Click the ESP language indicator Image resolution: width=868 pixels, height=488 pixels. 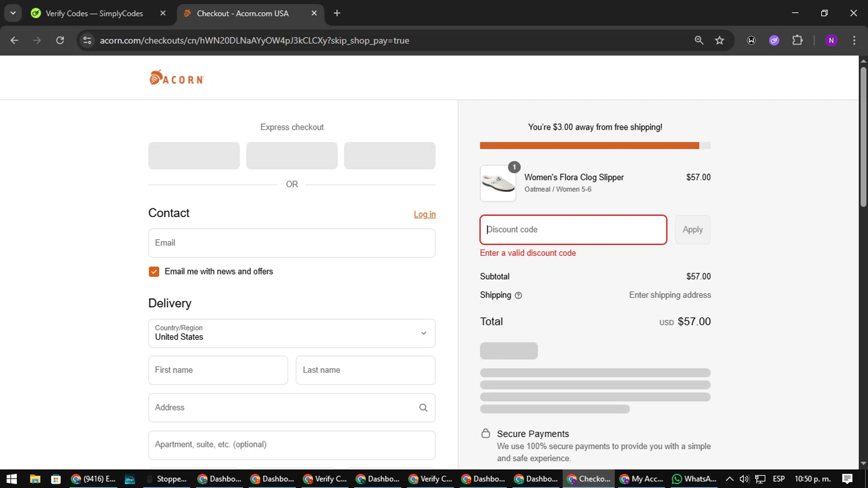pyautogui.click(x=779, y=479)
